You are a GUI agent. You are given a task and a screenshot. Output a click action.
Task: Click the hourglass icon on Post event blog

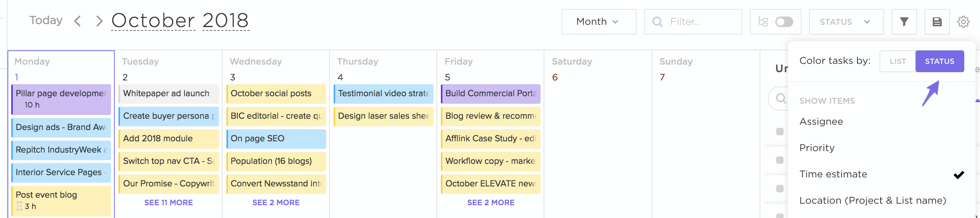point(19,206)
